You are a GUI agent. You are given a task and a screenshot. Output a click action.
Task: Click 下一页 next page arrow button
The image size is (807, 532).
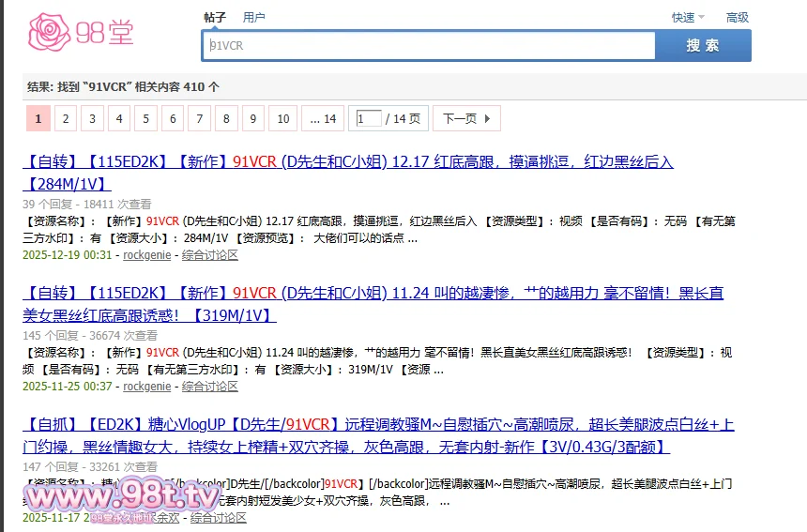click(467, 118)
